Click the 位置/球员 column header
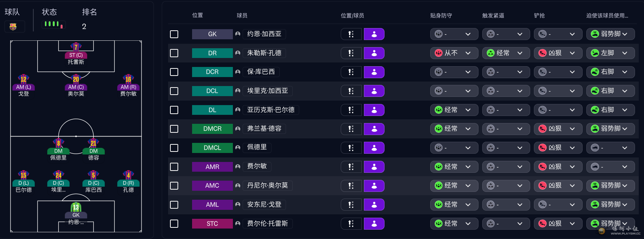The height and width of the screenshot is (239, 644). tap(352, 15)
